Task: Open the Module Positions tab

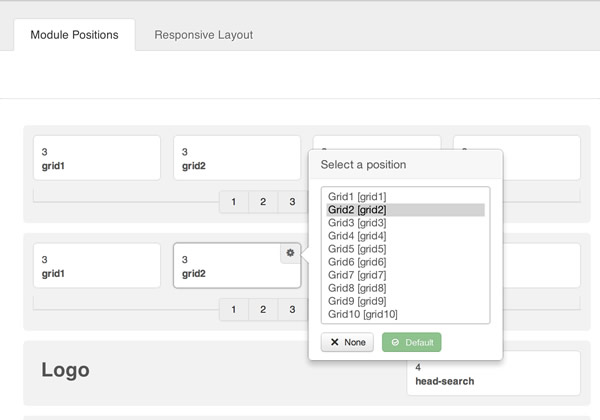Action: pyautogui.click(x=74, y=35)
